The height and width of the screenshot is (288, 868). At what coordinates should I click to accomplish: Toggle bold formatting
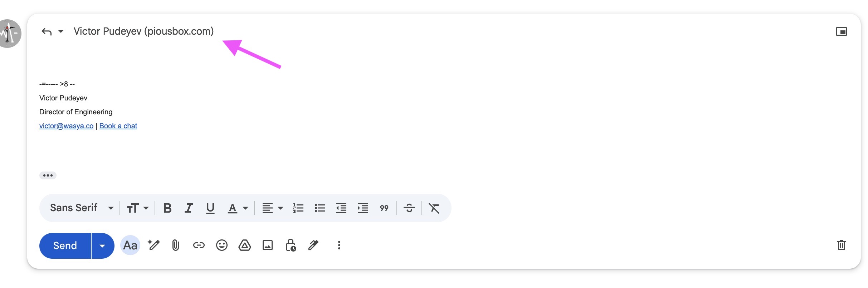[x=167, y=208]
